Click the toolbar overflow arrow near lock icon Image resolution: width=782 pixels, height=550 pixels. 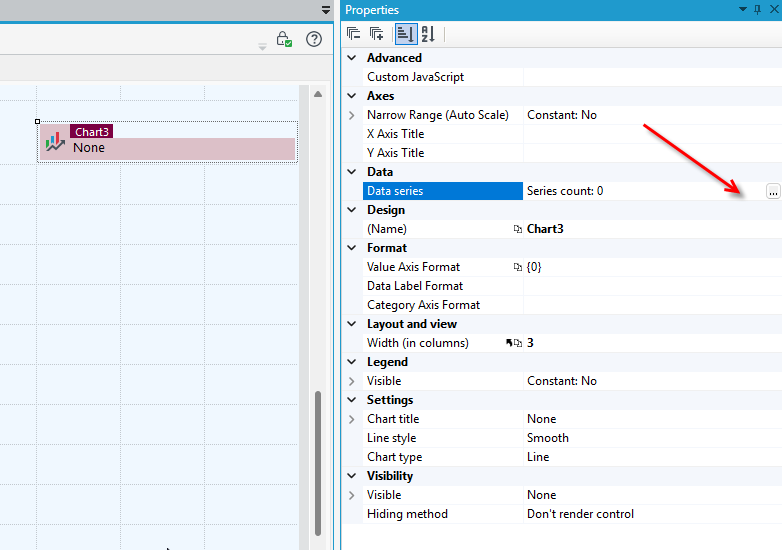[x=262, y=47]
